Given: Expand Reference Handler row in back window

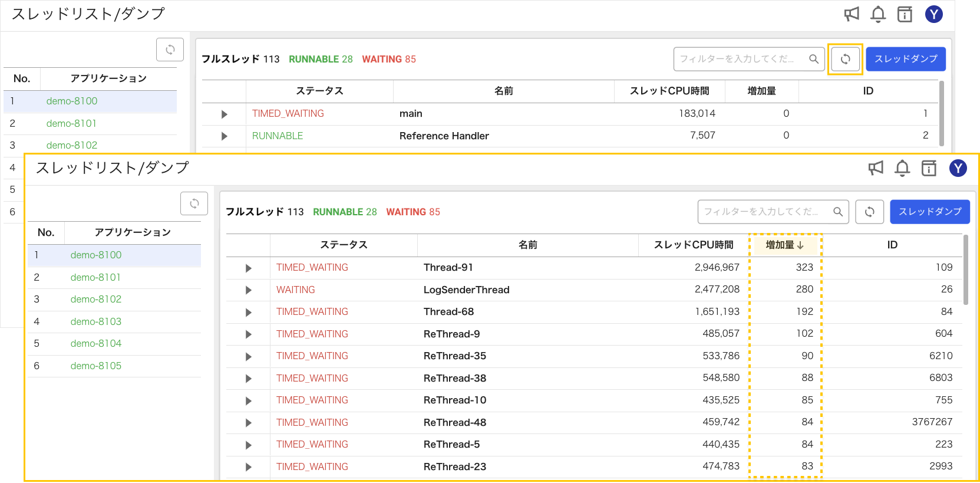Looking at the screenshot, I should point(224,136).
